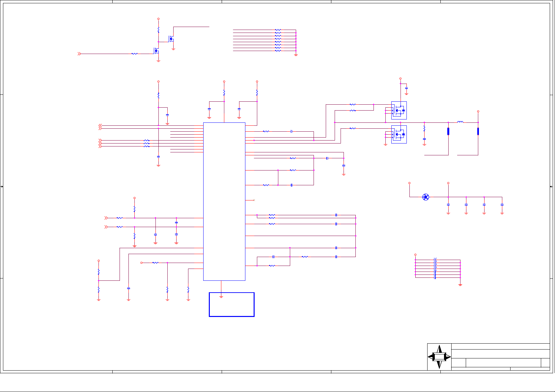This screenshot has width=555, height=392.
Task: Select the upper boxed MOSFET symbol
Action: pyautogui.click(x=399, y=110)
